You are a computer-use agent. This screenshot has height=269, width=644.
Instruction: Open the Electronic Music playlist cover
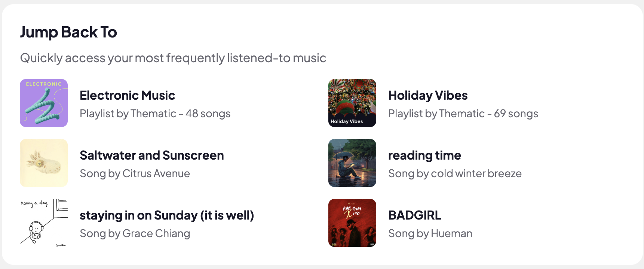click(44, 103)
